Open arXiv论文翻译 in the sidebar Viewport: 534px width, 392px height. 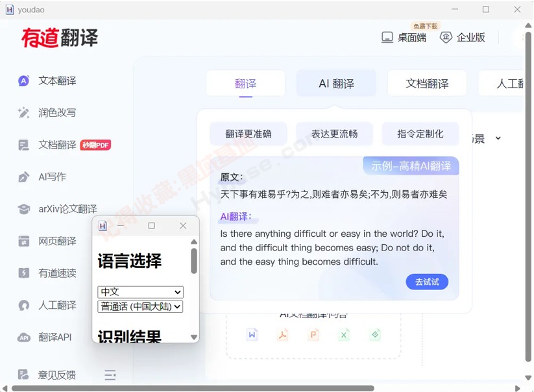click(67, 209)
